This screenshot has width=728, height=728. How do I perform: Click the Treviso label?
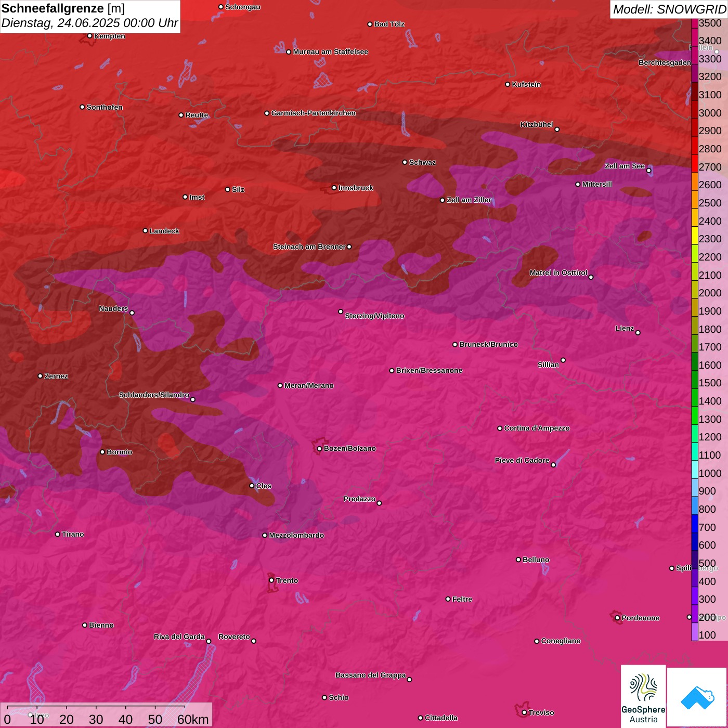(x=541, y=712)
